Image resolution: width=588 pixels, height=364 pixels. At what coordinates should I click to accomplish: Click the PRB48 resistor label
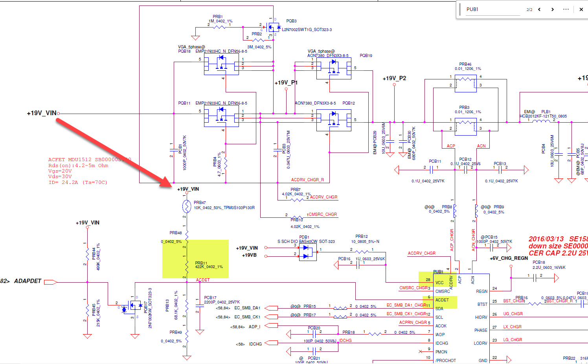click(x=176, y=233)
